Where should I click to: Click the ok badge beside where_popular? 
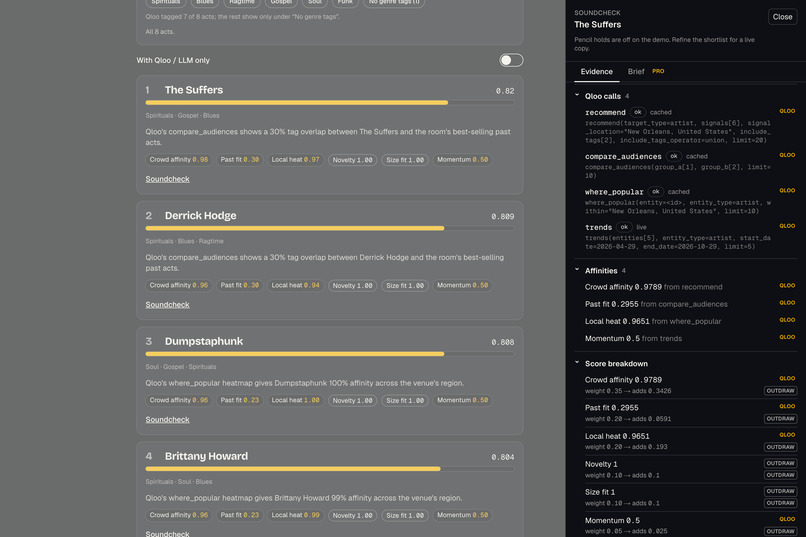(x=655, y=192)
